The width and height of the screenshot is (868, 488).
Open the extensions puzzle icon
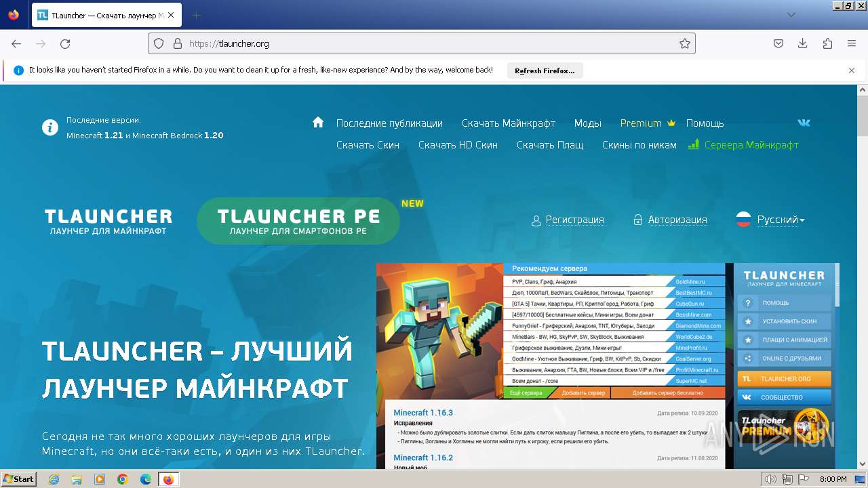coord(827,43)
